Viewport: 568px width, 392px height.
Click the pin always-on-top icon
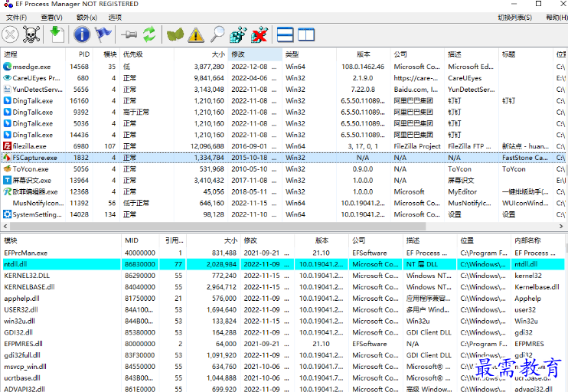pyautogui.click(x=129, y=34)
